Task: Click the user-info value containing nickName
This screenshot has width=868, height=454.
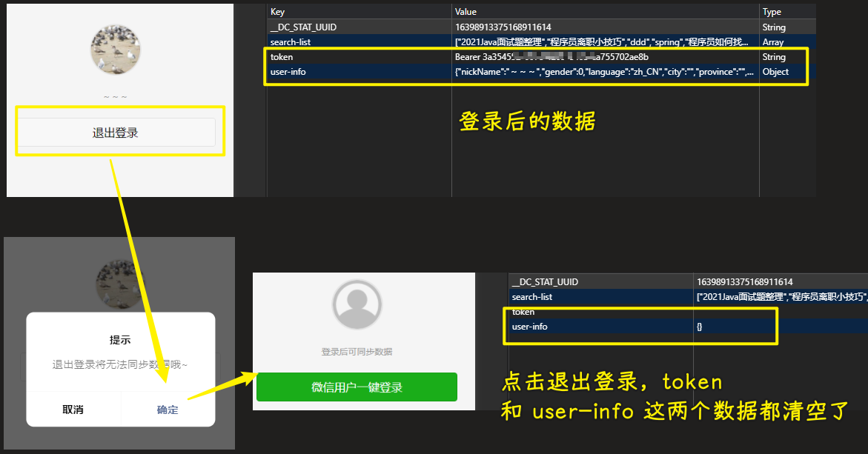Action: tap(604, 72)
